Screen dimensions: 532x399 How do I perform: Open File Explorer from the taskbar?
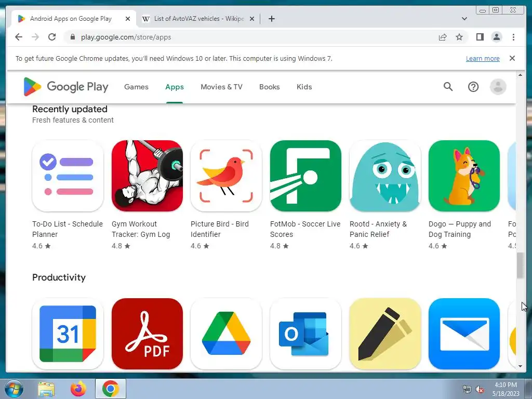pos(46,389)
